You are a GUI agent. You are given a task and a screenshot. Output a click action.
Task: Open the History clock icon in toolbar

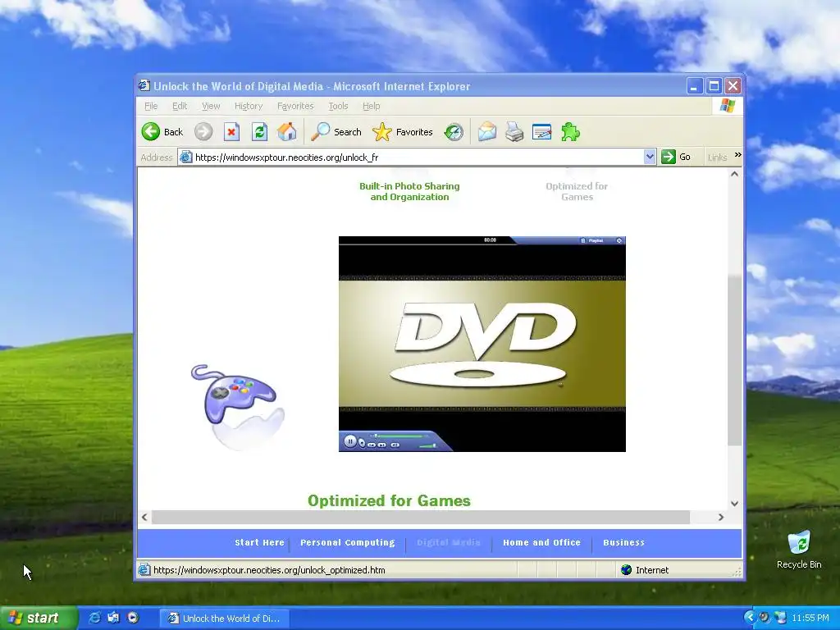click(454, 132)
